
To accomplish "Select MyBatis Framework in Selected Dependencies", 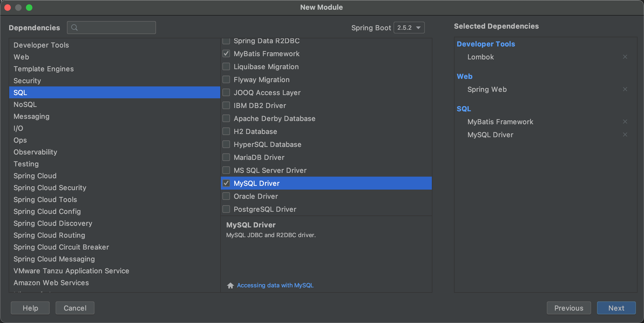I will pyautogui.click(x=500, y=122).
